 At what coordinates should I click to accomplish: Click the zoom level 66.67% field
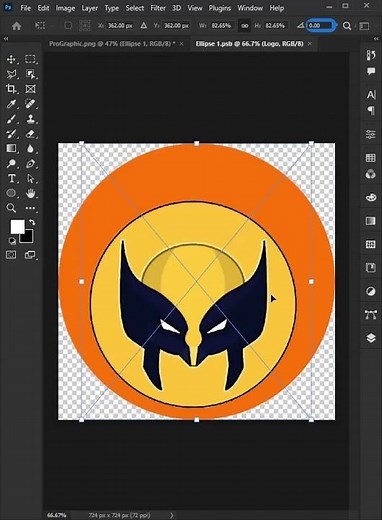pyautogui.click(x=56, y=515)
